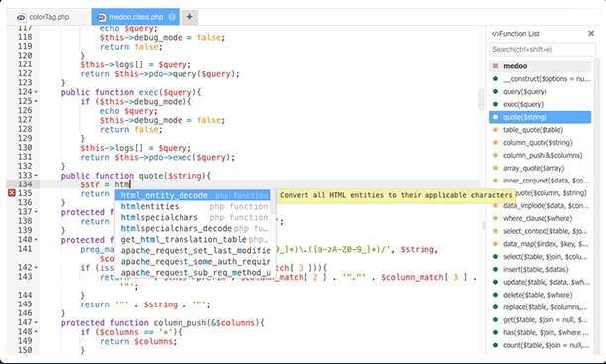The image size is (606, 364).
Task: Choose htmlspecialchars_decode autocomplete suggestion
Action: [x=192, y=229]
